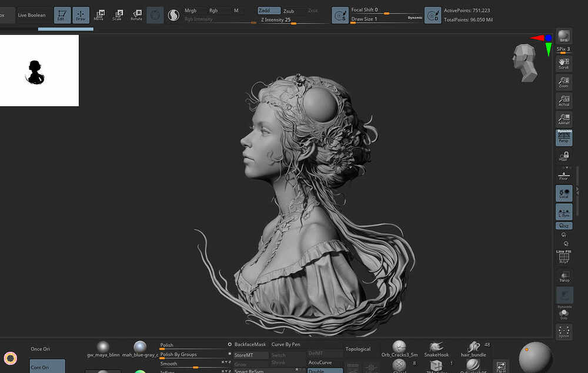588x373 pixels.
Task: Toggle Solo mode
Action: point(564,315)
